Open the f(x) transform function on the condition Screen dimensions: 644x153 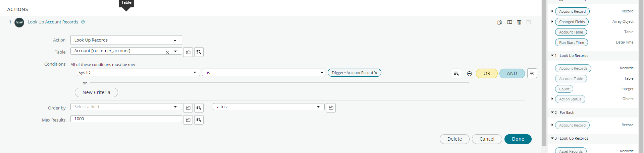click(x=532, y=73)
